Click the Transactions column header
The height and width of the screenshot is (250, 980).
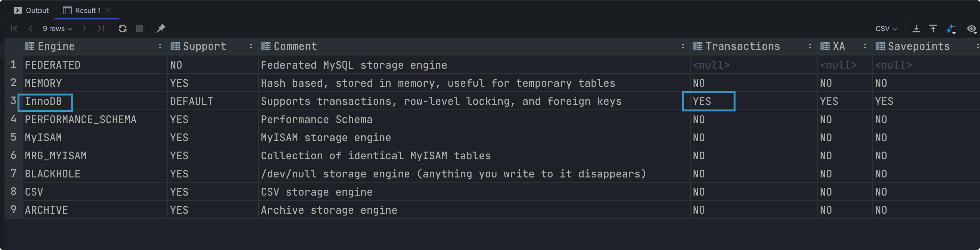click(742, 46)
